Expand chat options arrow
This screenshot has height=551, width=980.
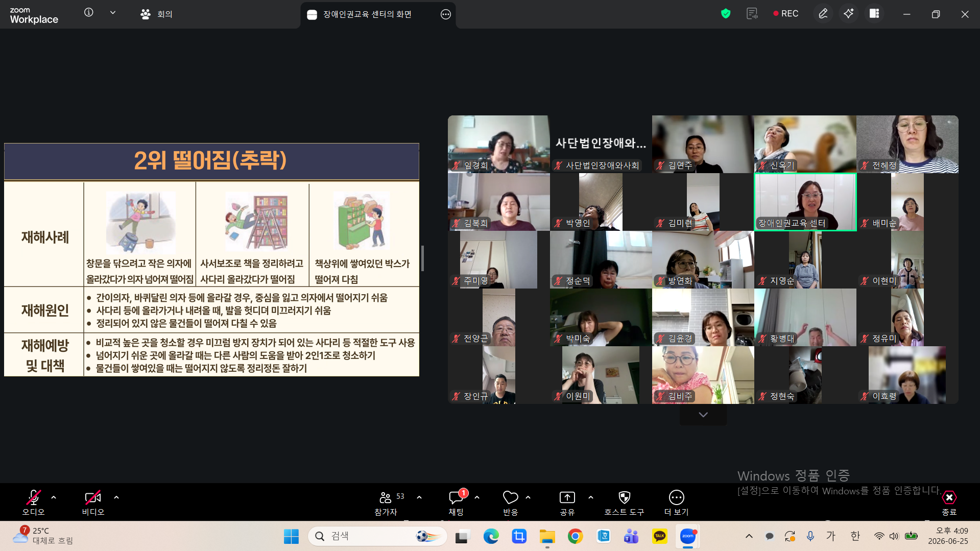pyautogui.click(x=477, y=497)
